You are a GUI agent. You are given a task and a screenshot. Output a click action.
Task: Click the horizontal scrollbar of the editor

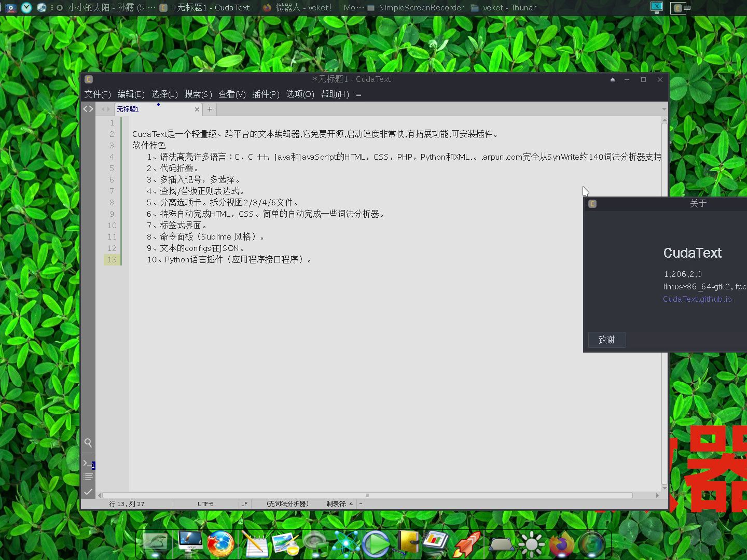367,495
